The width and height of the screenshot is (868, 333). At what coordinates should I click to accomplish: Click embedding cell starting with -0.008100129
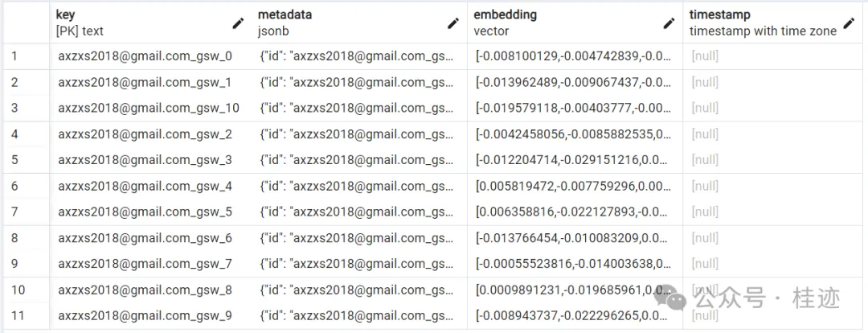tap(573, 56)
